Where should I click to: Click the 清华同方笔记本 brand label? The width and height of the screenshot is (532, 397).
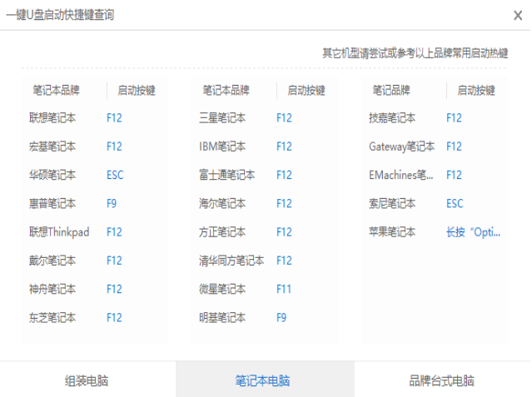pyautogui.click(x=231, y=261)
